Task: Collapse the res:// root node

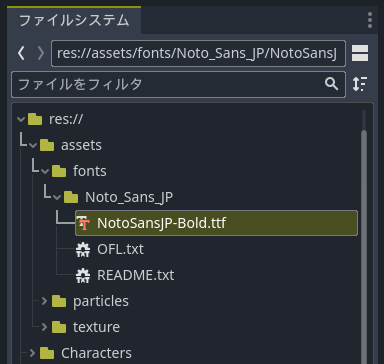Action: point(21,119)
